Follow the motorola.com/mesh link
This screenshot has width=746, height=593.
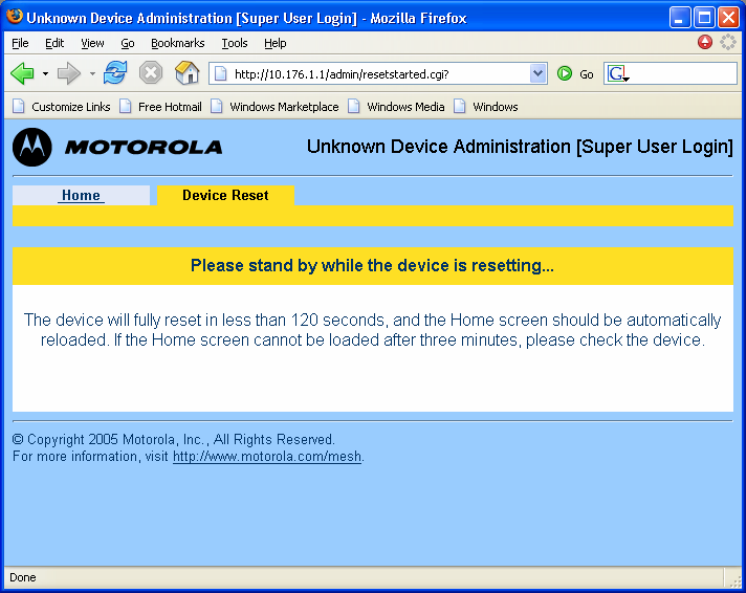[267, 456]
